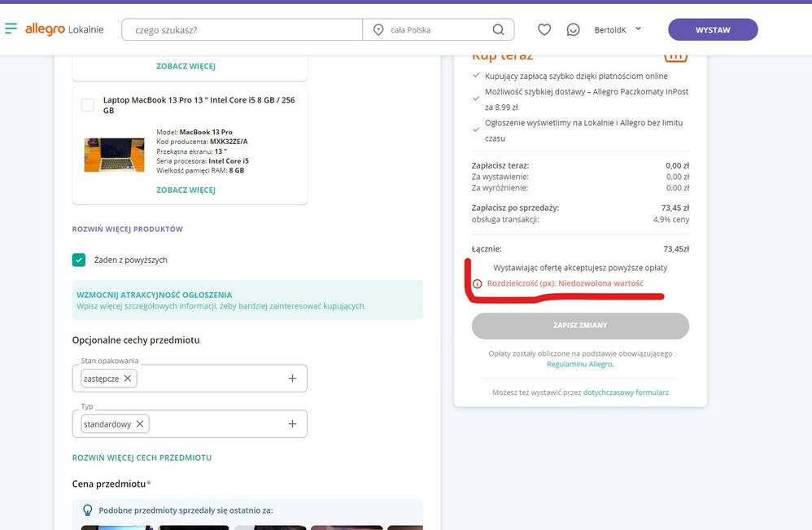Open messages chat bubble icon
812x530 pixels.
tap(574, 30)
